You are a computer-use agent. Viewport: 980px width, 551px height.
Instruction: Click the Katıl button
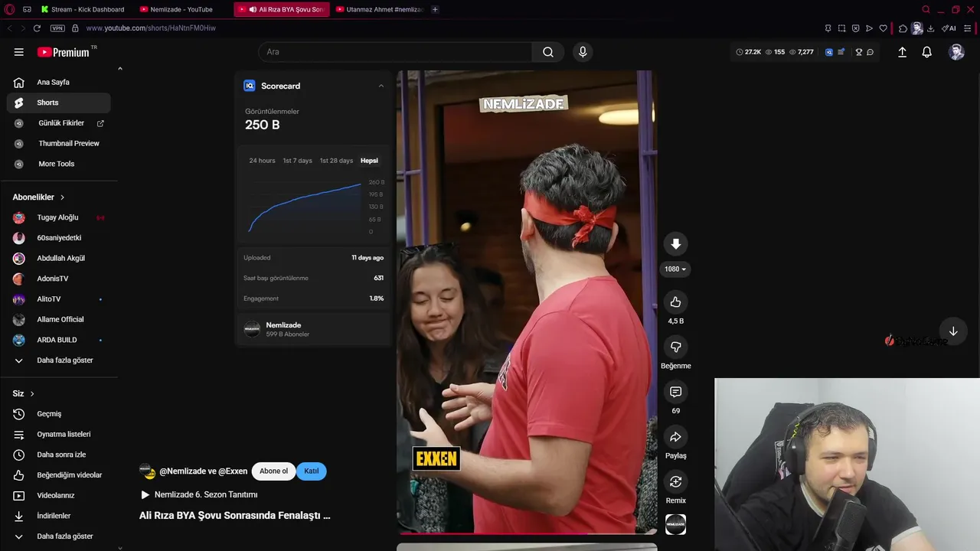point(312,471)
